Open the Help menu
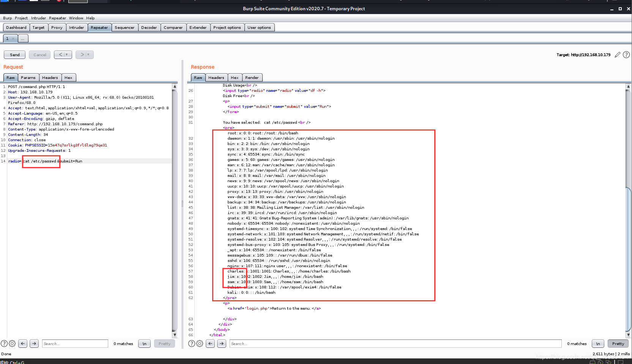Image resolution: width=632 pixels, height=364 pixels. (x=90, y=18)
